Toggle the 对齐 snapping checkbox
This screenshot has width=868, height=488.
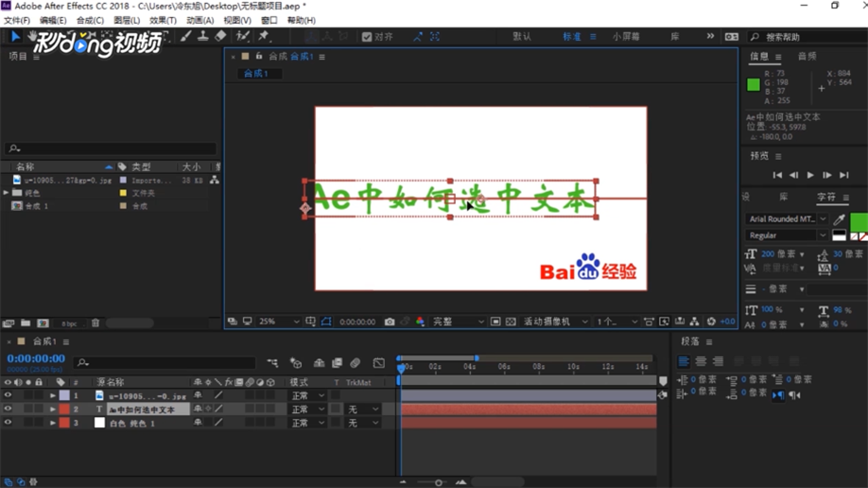click(x=367, y=37)
